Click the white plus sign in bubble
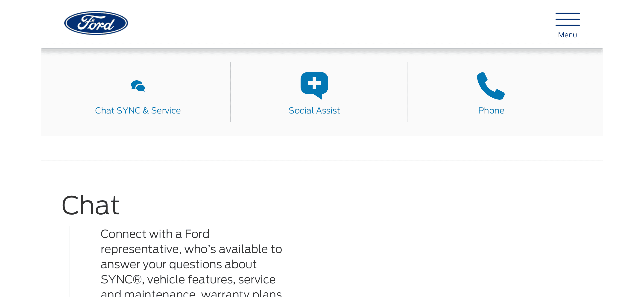The image size is (644, 297). tap(314, 83)
